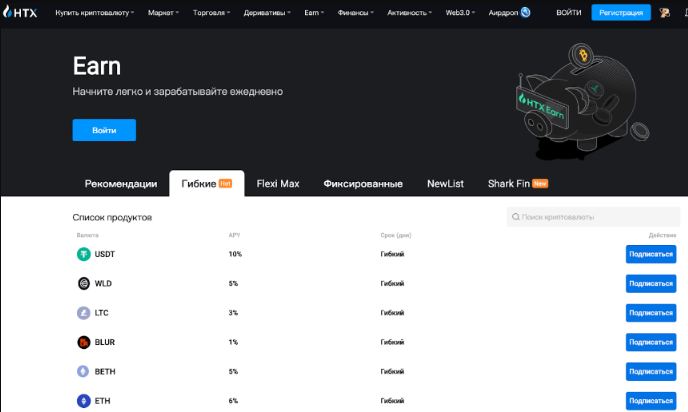The image size is (688, 412).
Task: Open the Earn dropdown in navbar
Action: coord(314,13)
